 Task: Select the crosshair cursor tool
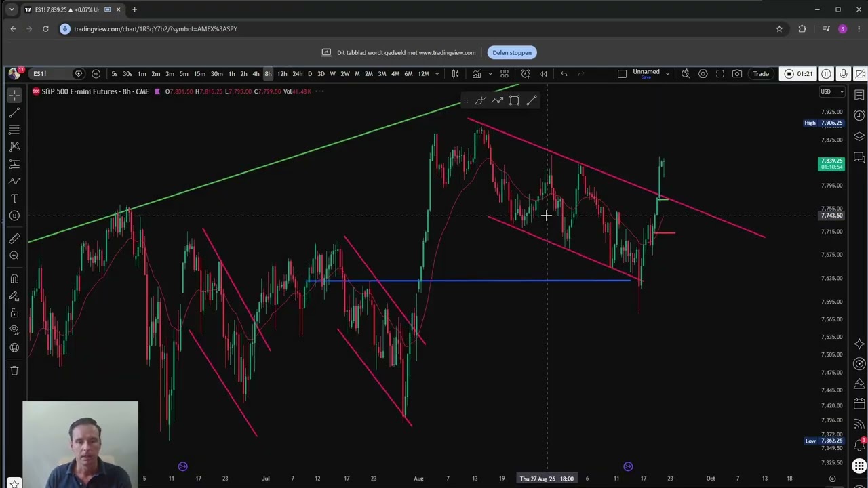pyautogui.click(x=14, y=96)
